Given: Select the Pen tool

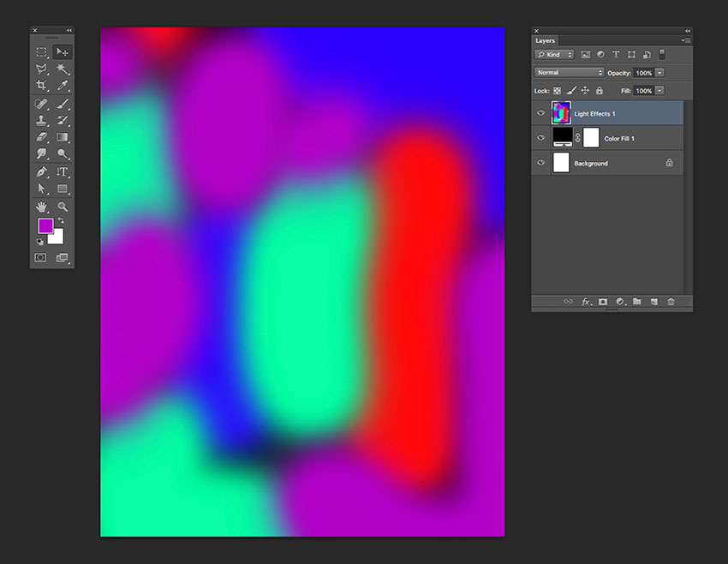Looking at the screenshot, I should tap(41, 172).
